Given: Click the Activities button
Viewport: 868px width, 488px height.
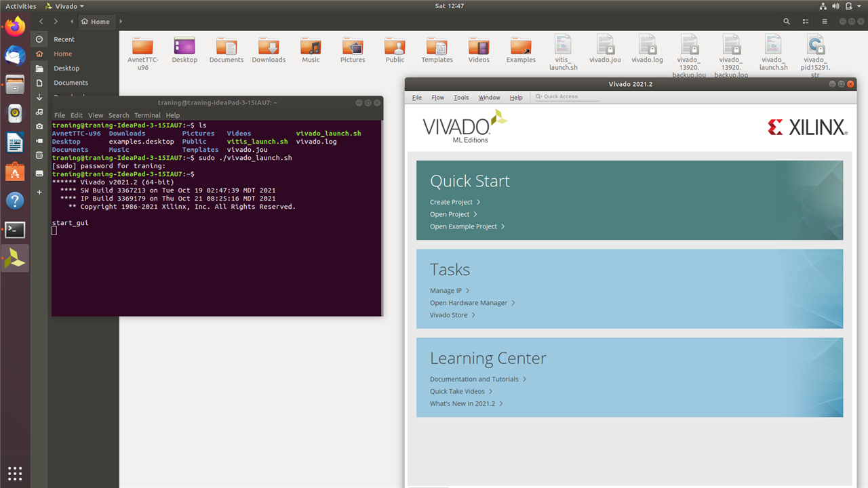Looking at the screenshot, I should click(x=20, y=6).
